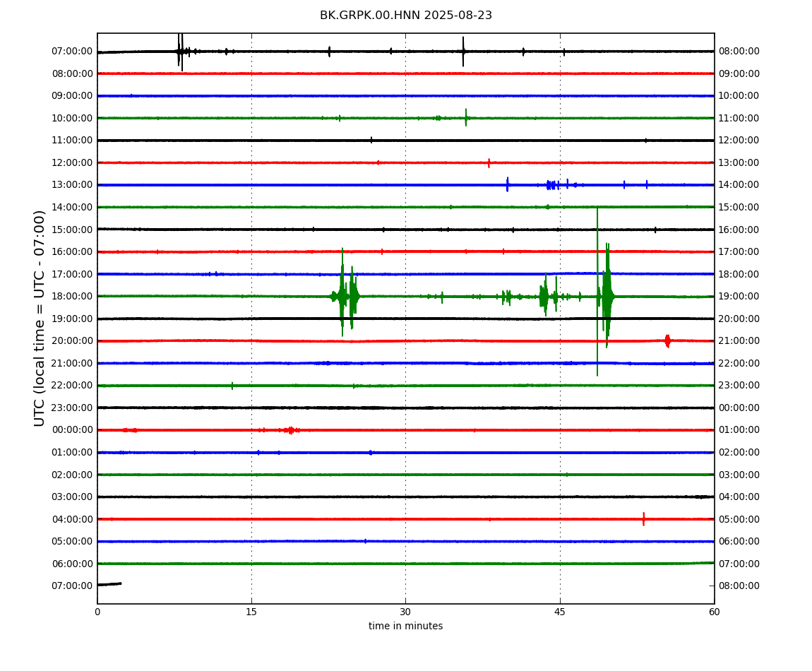
Task: Pick right-axis local time label 18:00:00
Action: [739, 274]
